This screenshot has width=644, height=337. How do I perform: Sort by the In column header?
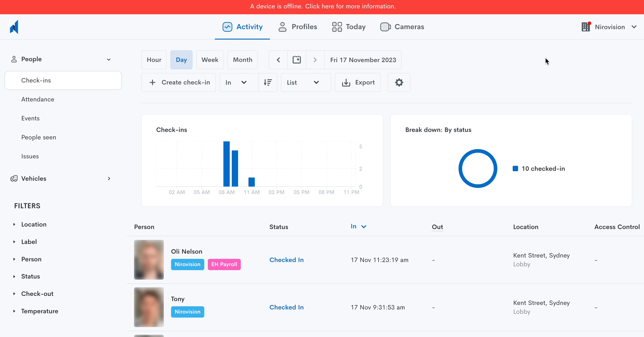354,226
